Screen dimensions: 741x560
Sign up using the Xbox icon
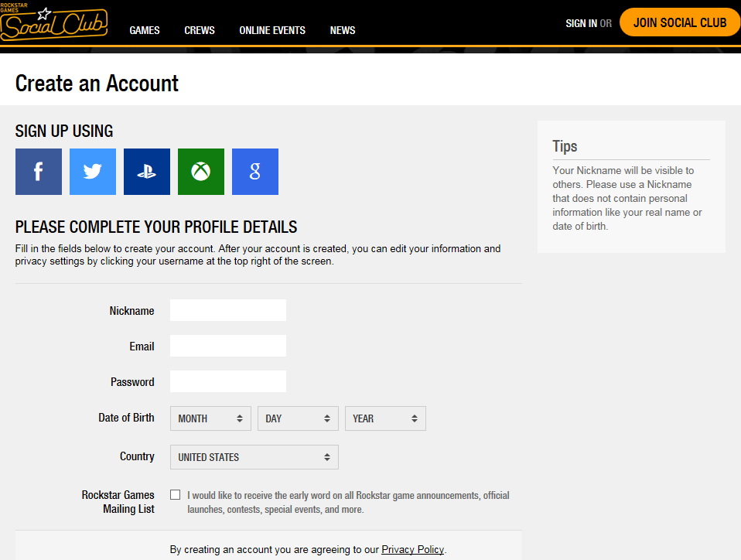pos(201,172)
